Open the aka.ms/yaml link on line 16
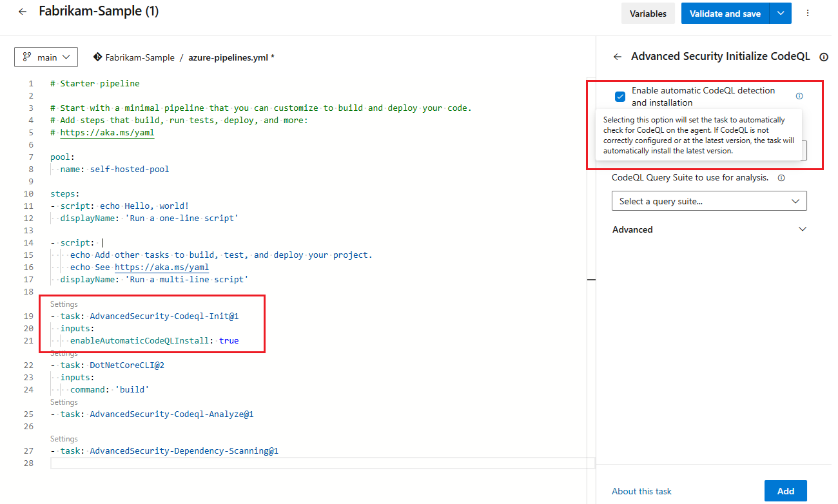Screen dimensions: 838x504 tap(162, 267)
